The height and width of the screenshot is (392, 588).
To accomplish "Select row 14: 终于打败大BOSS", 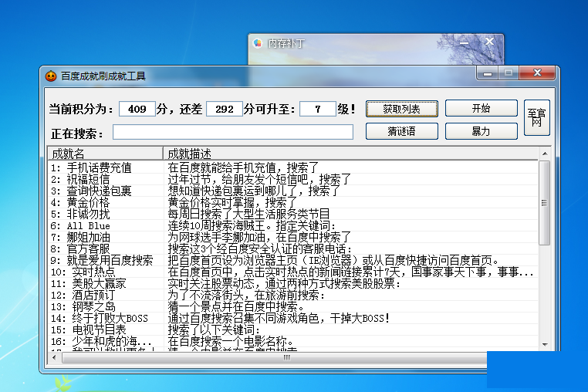I will [293, 319].
